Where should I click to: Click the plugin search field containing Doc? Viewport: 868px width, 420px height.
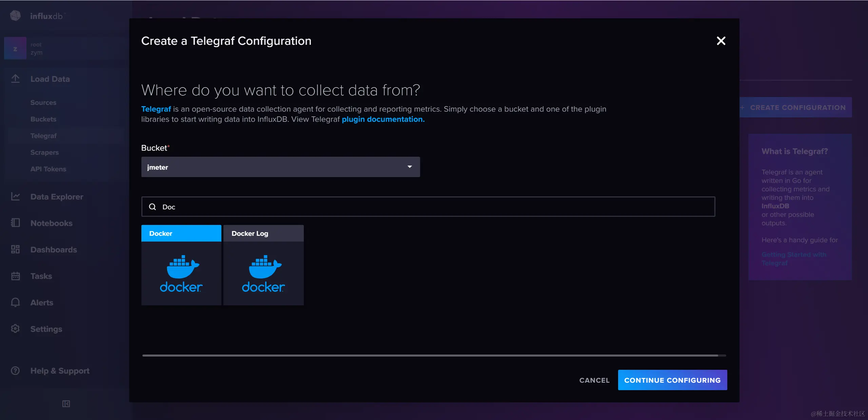[x=428, y=207]
